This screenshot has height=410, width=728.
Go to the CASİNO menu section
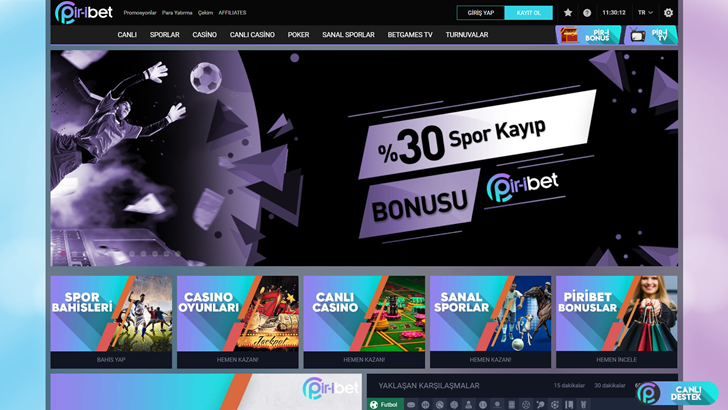pos(204,35)
